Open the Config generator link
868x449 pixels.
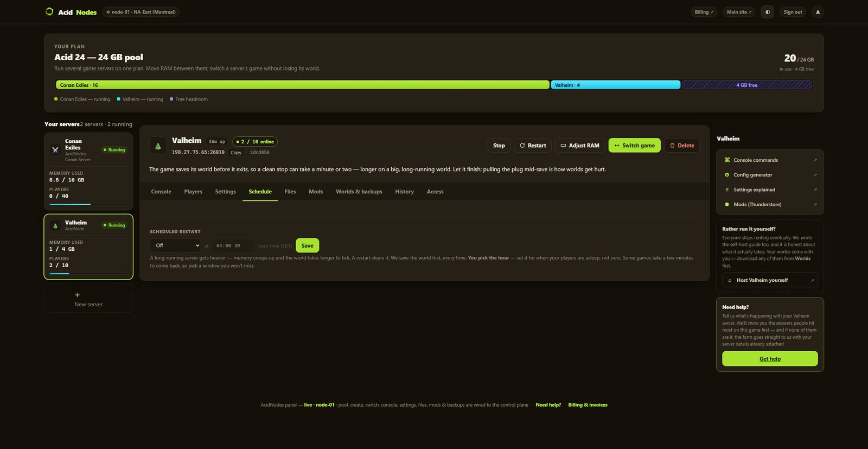point(770,175)
